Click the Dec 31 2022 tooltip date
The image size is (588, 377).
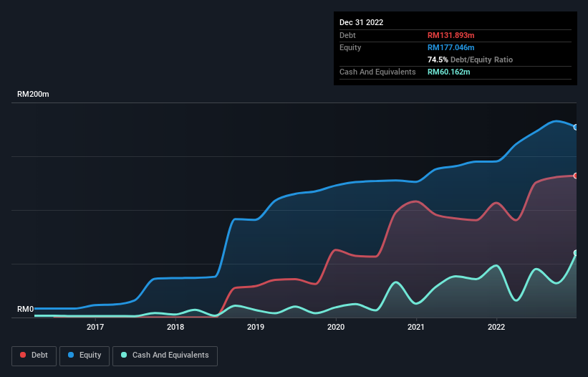362,22
